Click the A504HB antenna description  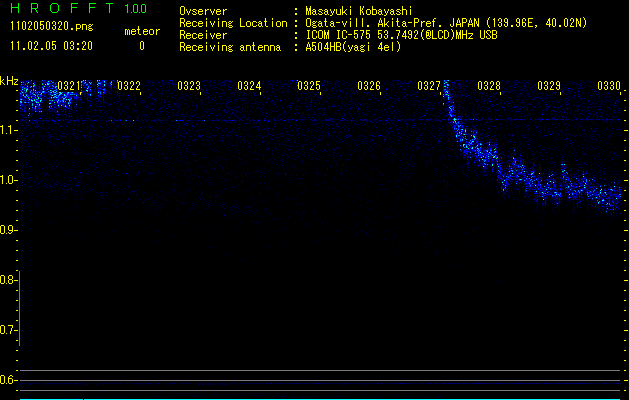(x=353, y=47)
